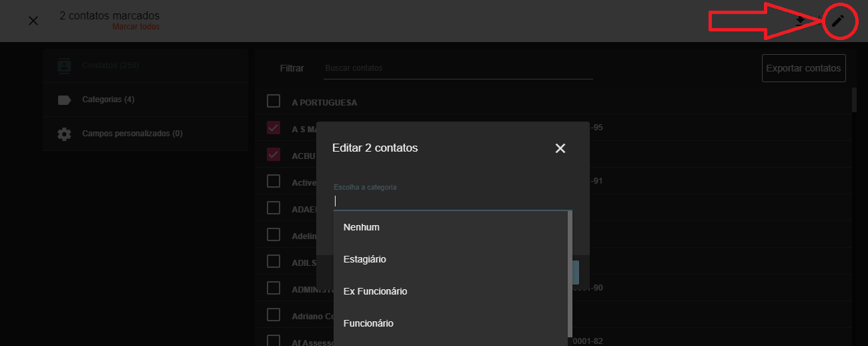Click the download icon beside the pencil
Image resolution: width=868 pixels, height=346 pixels.
(x=800, y=21)
